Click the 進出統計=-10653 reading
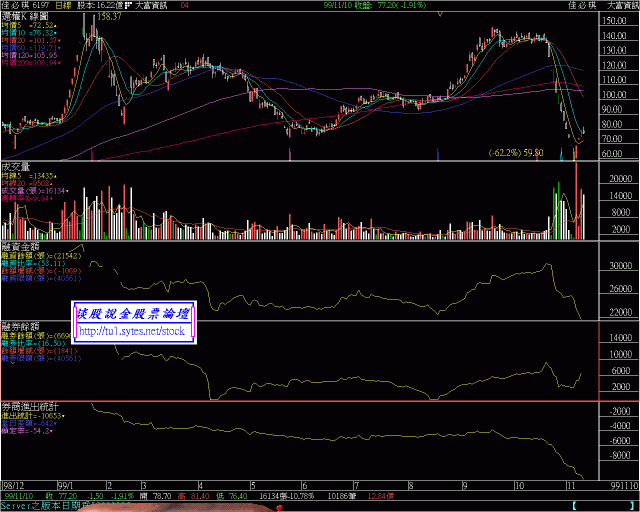The image size is (640, 512). [x=33, y=416]
